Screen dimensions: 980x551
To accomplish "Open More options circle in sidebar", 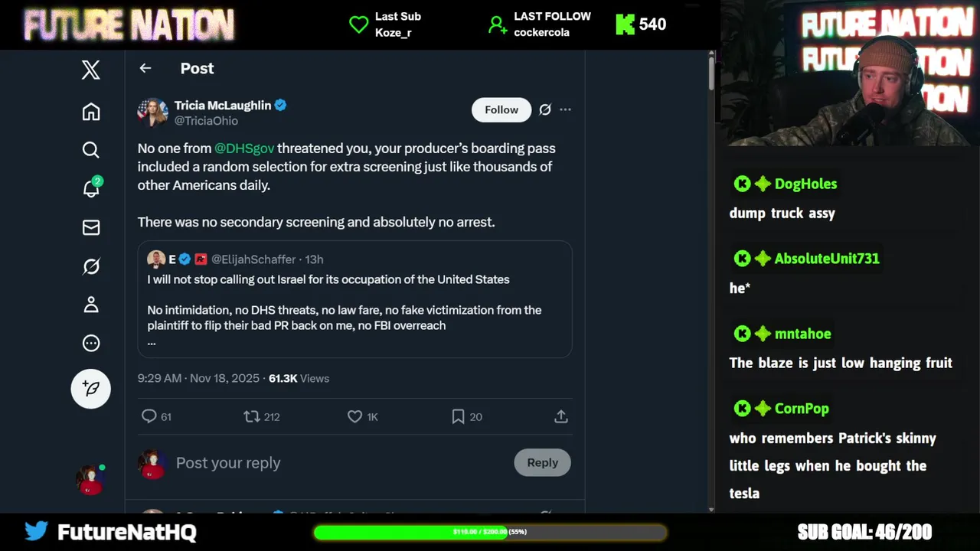I will tap(91, 344).
